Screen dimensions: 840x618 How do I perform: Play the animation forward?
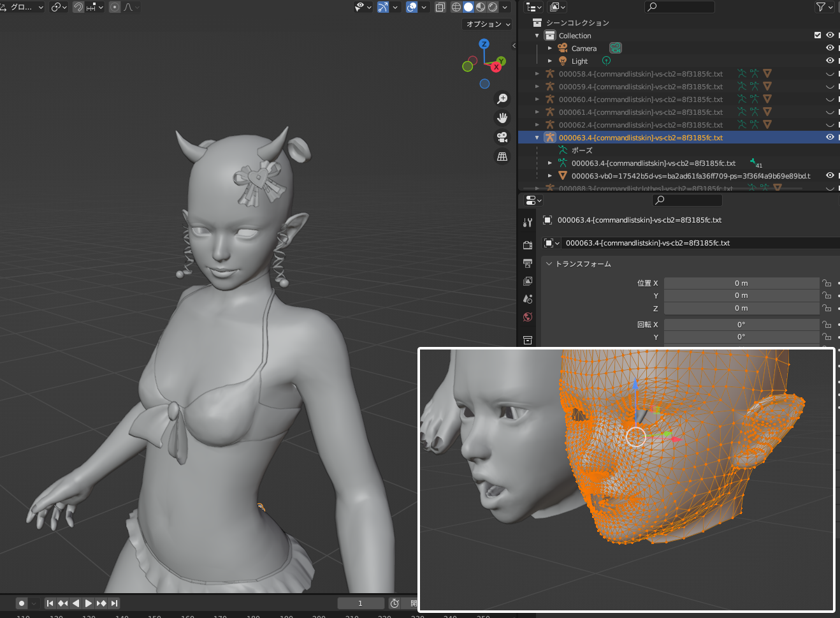(89, 603)
